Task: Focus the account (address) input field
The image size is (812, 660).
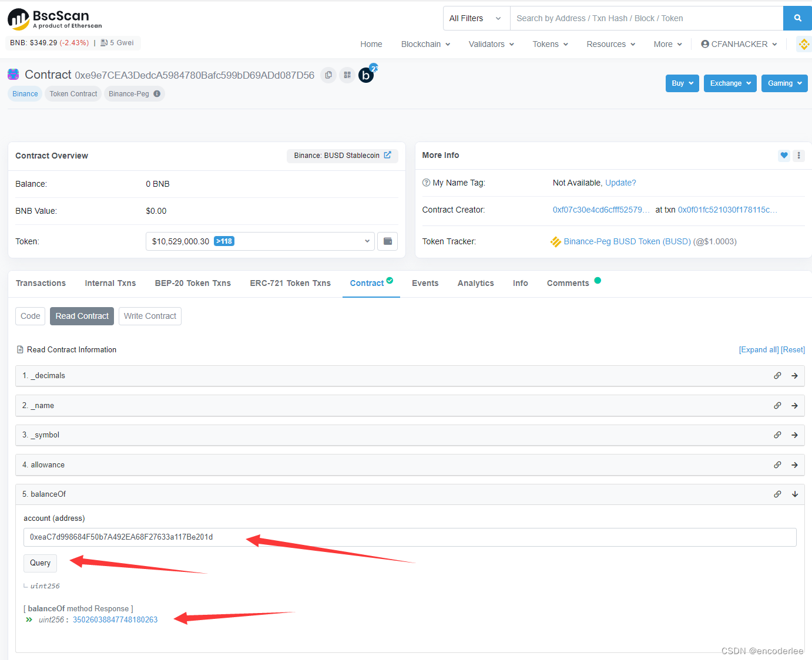Action: [410, 537]
